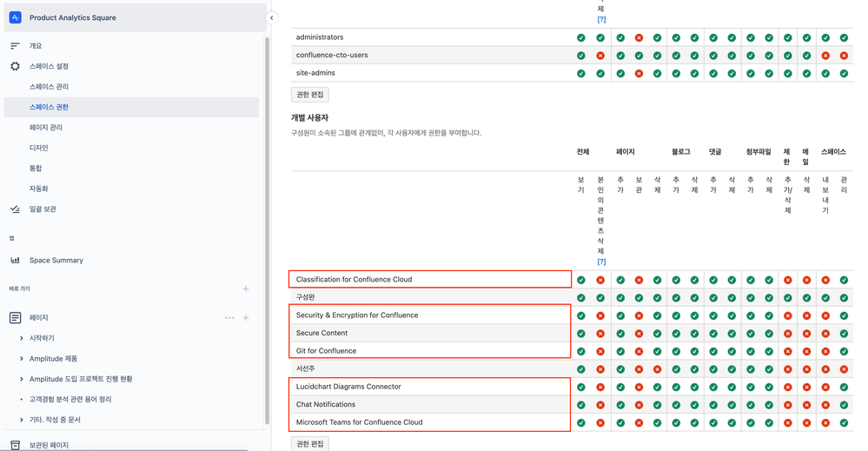Select the user name 서선주

click(x=305, y=368)
